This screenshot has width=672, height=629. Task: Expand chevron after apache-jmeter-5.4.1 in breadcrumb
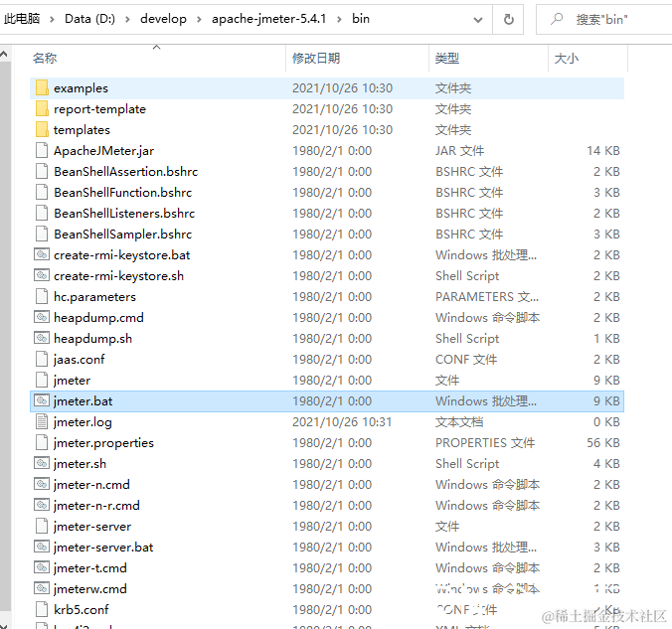click(339, 19)
